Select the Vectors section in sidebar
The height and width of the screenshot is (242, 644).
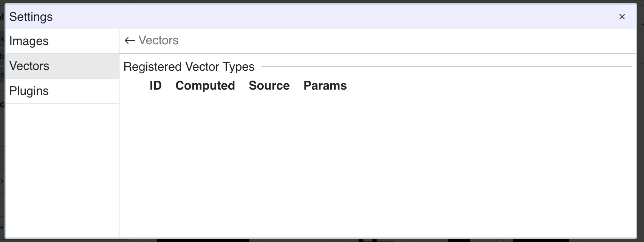coord(29,66)
